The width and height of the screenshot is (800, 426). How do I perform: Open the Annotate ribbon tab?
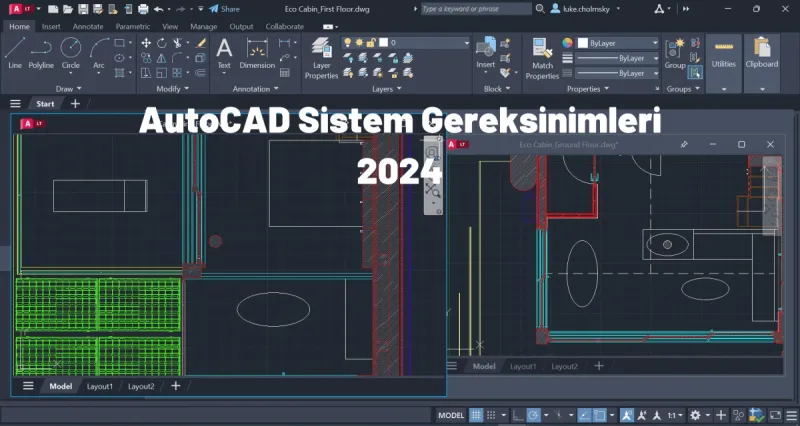pos(88,27)
